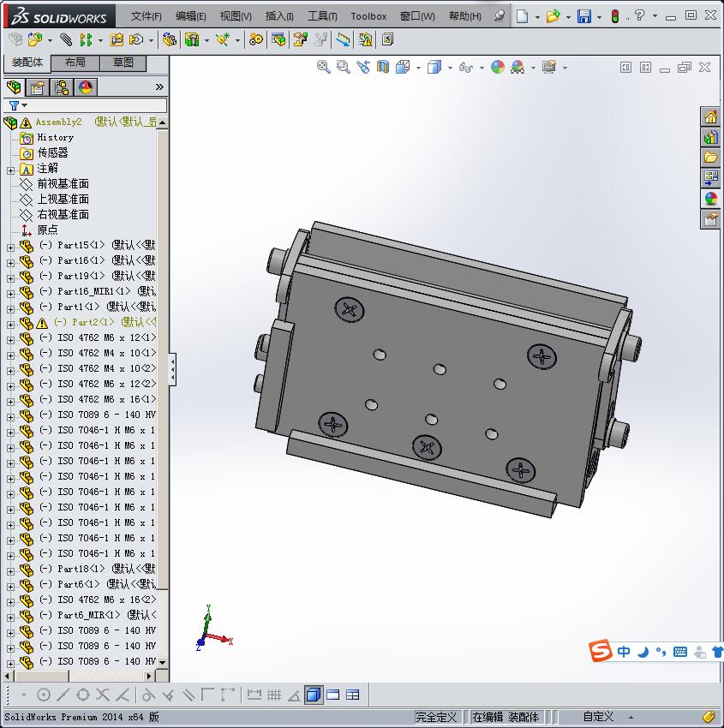Click the Reference Geometry icon

click(223, 40)
